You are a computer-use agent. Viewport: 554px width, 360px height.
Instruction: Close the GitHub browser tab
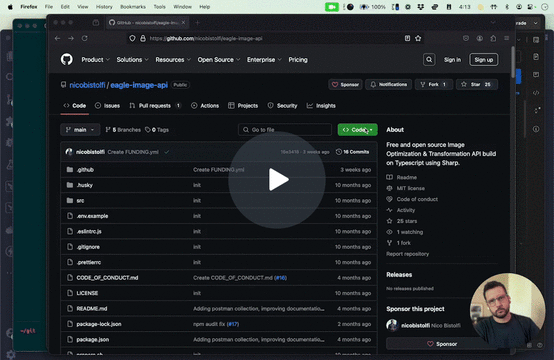click(183, 23)
